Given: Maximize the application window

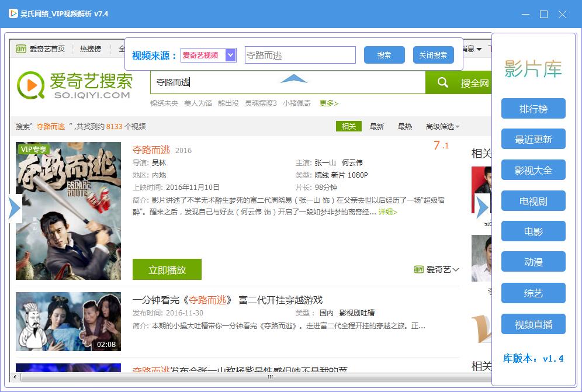Looking at the screenshot, I should click(x=544, y=14).
